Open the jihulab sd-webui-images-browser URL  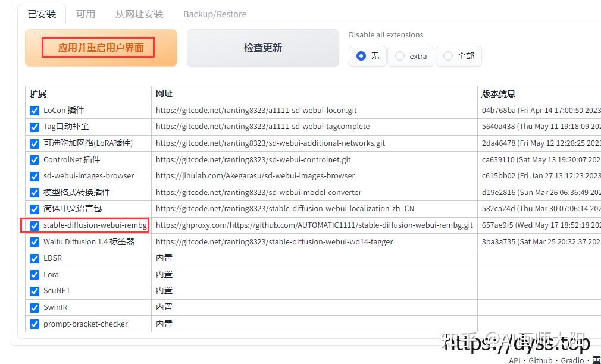tap(255, 176)
